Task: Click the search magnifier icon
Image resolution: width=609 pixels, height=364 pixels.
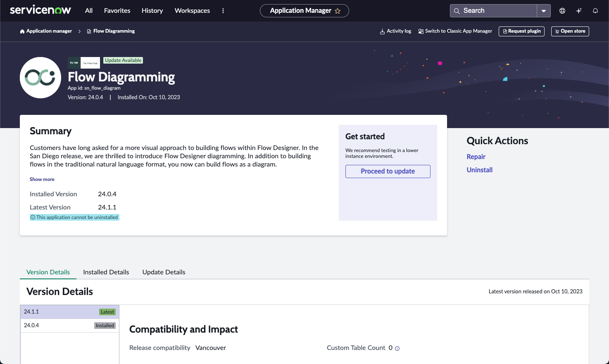Action: point(457,11)
